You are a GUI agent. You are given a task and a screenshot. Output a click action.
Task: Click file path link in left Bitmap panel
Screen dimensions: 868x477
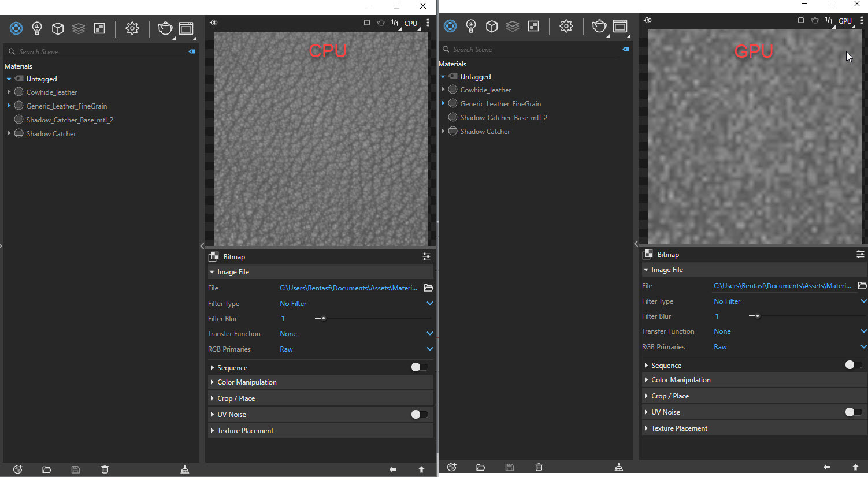tap(348, 288)
